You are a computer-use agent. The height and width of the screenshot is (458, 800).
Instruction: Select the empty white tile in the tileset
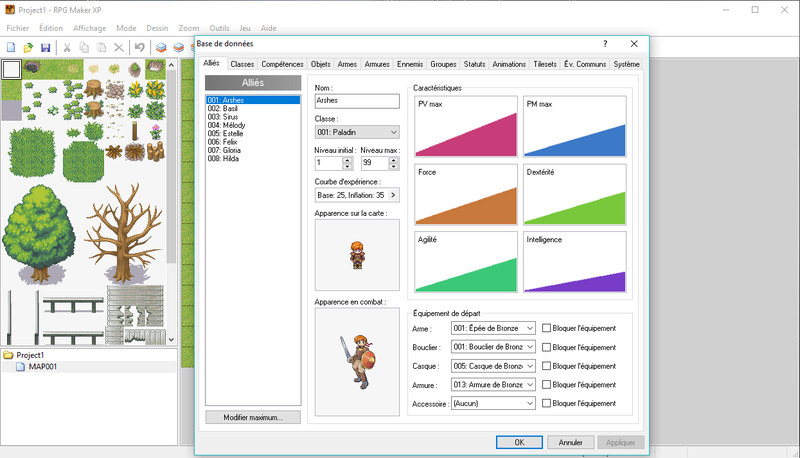click(x=11, y=69)
